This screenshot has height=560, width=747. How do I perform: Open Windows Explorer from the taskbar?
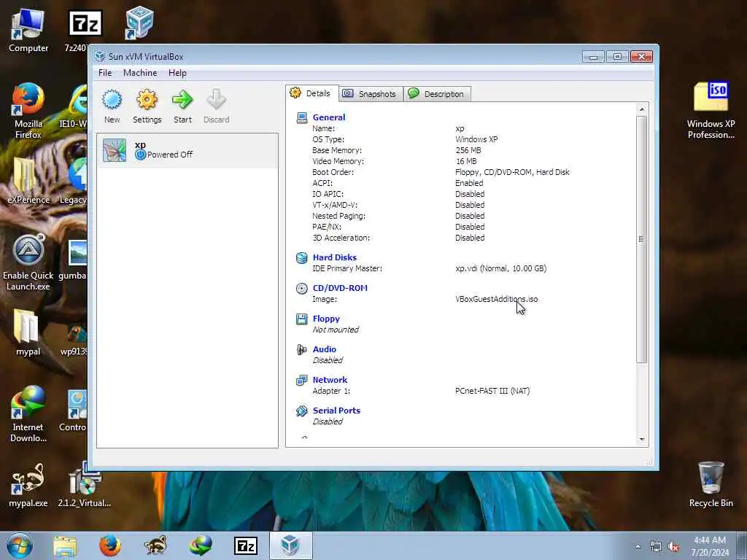pyautogui.click(x=65, y=545)
